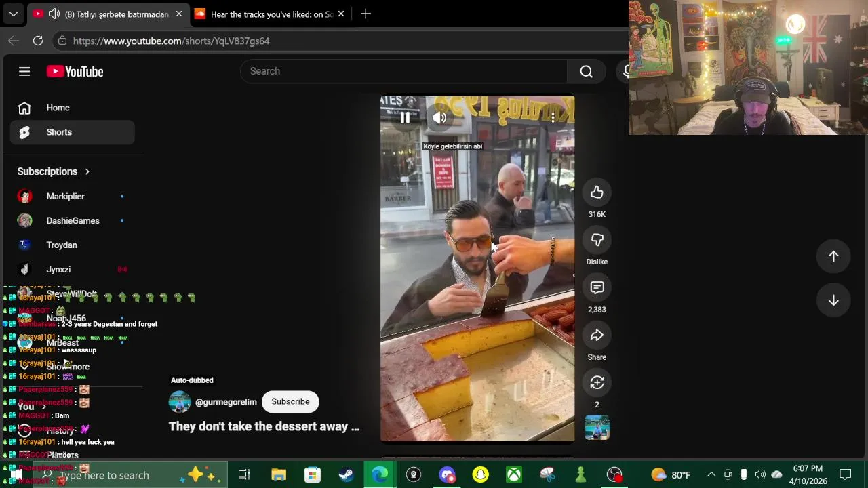The width and height of the screenshot is (868, 488).
Task: Show hidden system tray icons
Action: point(711,475)
